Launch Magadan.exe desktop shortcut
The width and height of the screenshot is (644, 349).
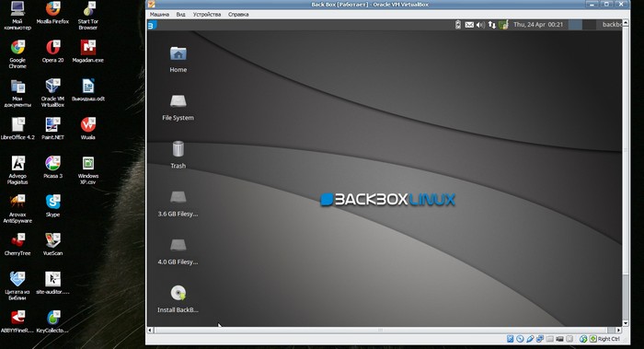pyautogui.click(x=88, y=51)
